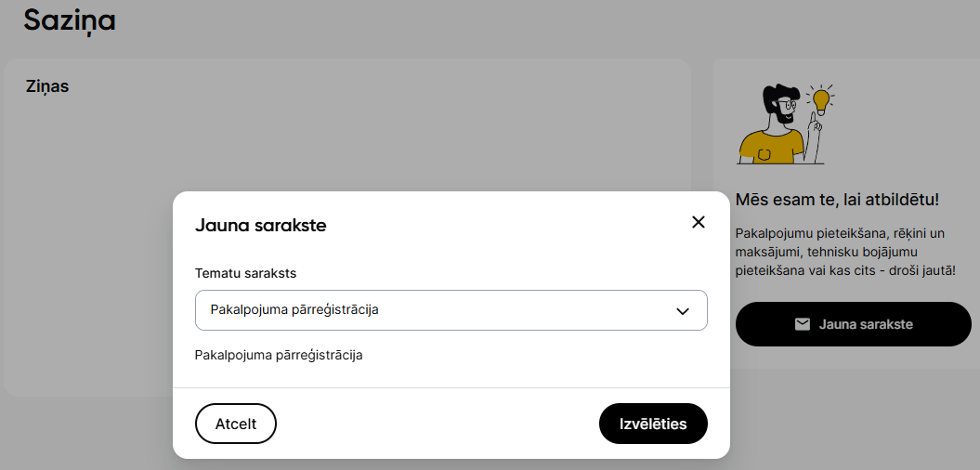Screen dimensions: 980x470
Task: Open the Tematu saraksts combo box
Action: click(451, 310)
